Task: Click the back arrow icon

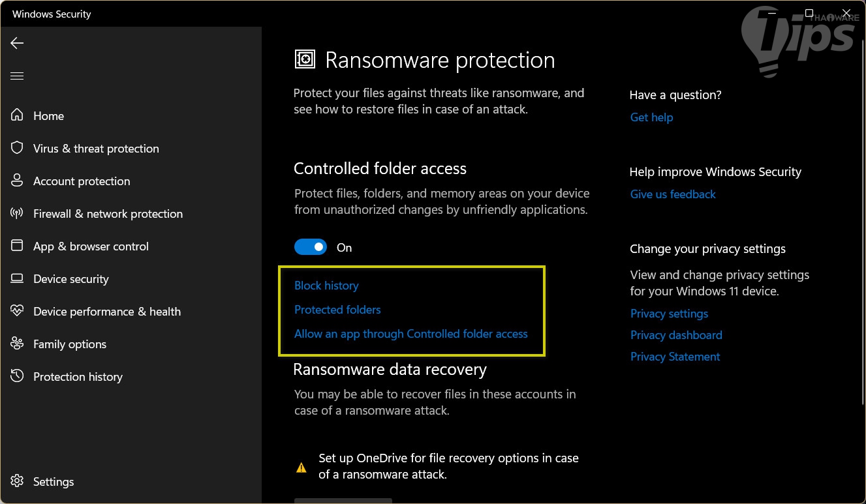Action: click(x=17, y=43)
